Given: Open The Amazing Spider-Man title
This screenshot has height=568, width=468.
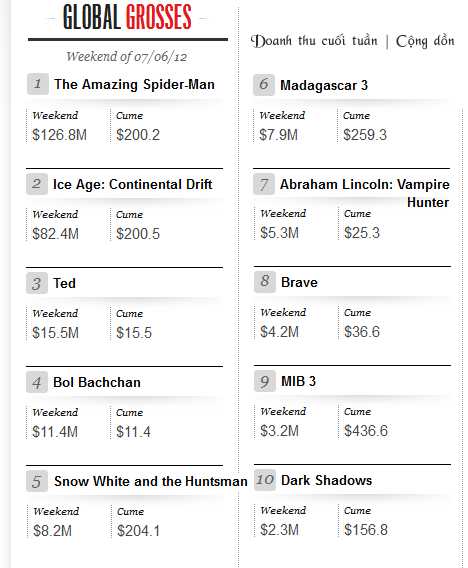Looking at the screenshot, I should point(134,85).
